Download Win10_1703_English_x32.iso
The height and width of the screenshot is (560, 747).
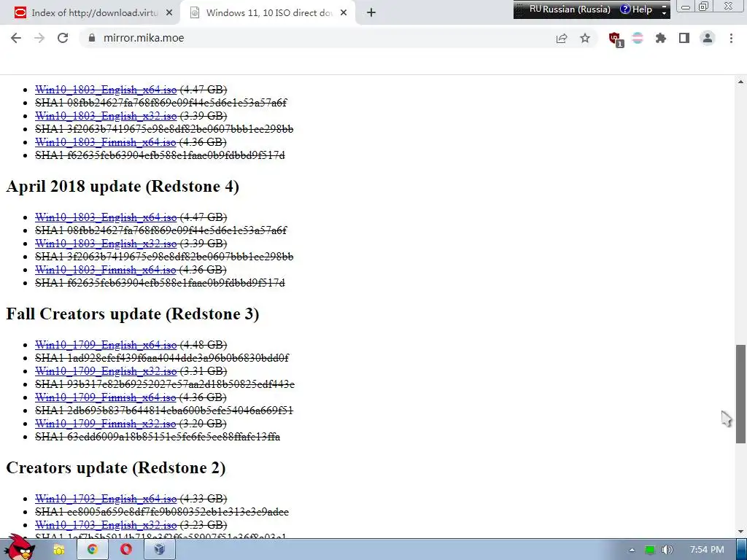(106, 525)
